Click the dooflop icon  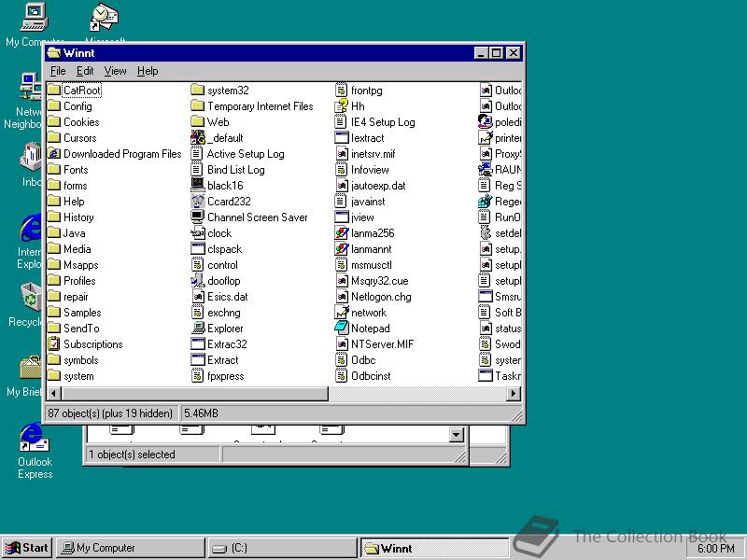[197, 281]
